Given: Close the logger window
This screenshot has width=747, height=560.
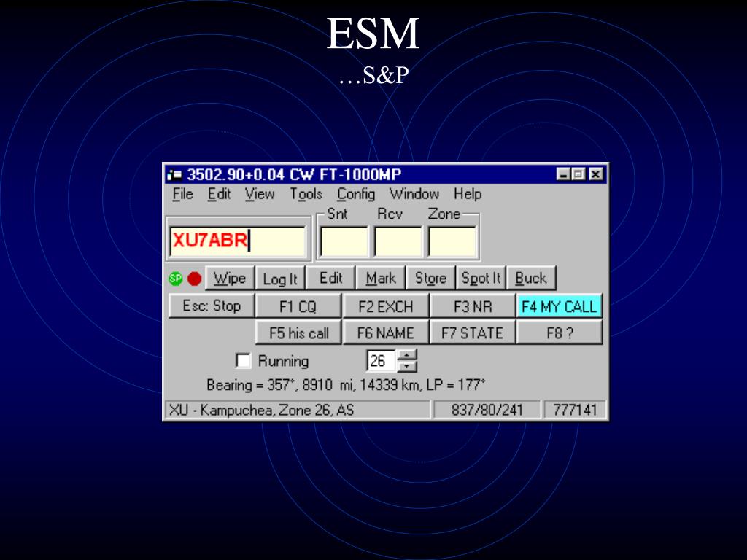Looking at the screenshot, I should [595, 174].
